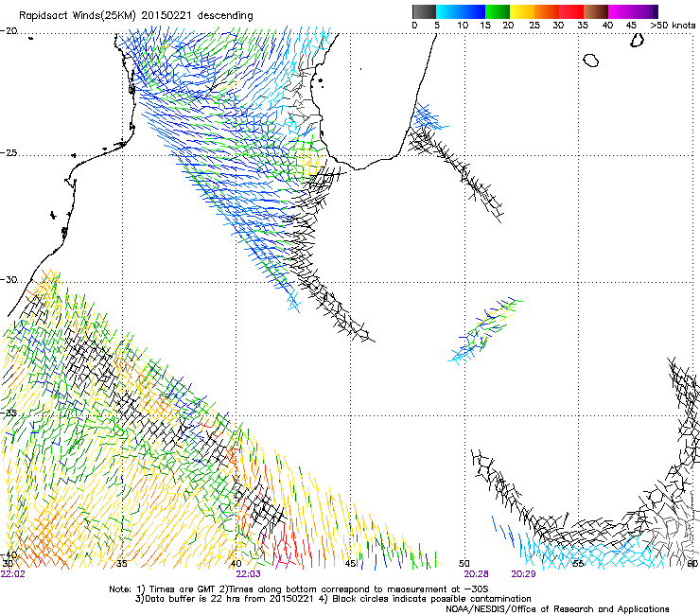The height and width of the screenshot is (615, 700).
Task: Select the '-40' latitude axis label
Action: pos(9,554)
